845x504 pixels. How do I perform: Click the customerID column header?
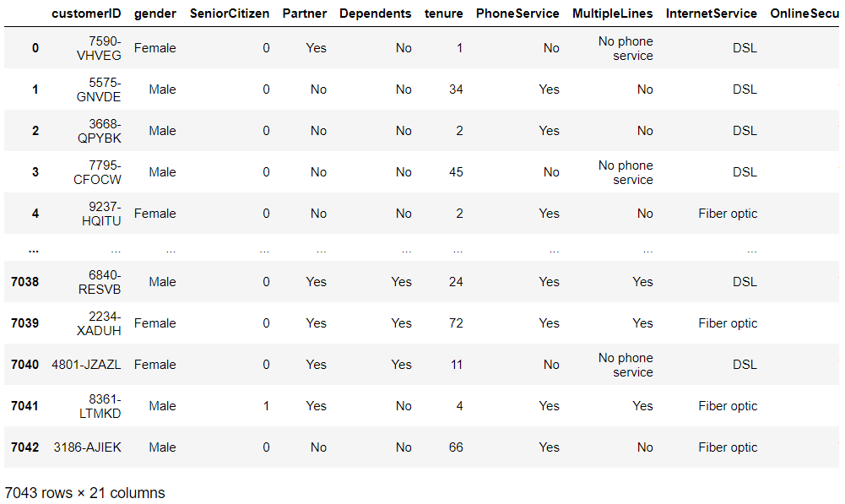[86, 14]
